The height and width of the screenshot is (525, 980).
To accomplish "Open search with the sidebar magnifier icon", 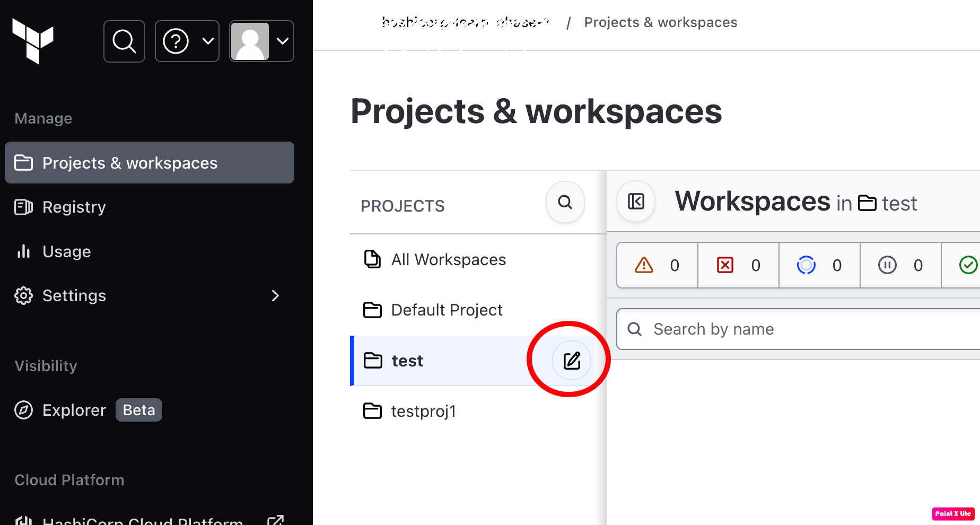I will point(124,41).
